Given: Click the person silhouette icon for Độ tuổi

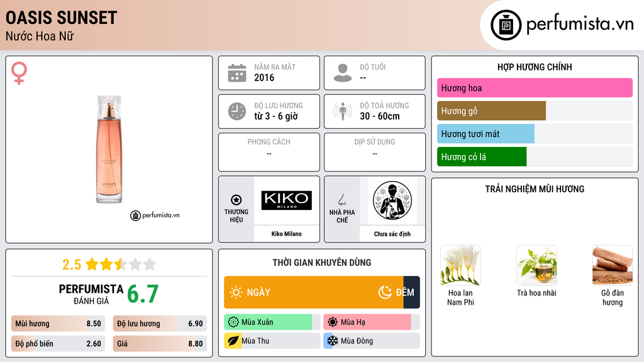Looking at the screenshot, I should point(343,73).
